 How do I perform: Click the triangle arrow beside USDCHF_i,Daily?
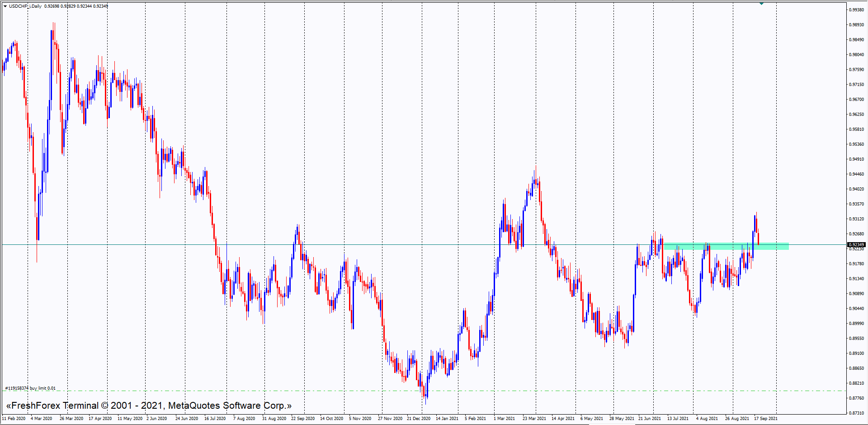(5, 6)
